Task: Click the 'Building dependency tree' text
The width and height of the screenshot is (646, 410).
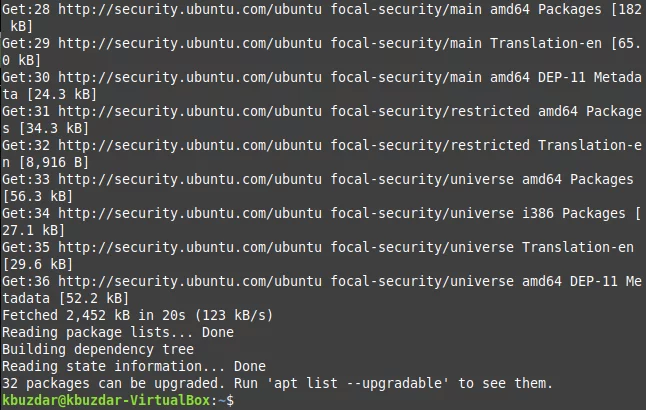Action: click(x=98, y=349)
